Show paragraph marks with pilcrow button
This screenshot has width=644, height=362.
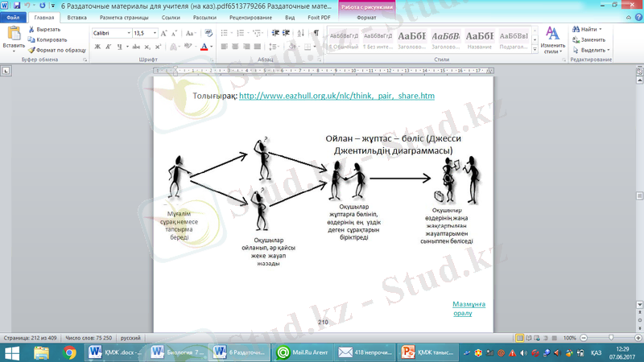point(316,33)
